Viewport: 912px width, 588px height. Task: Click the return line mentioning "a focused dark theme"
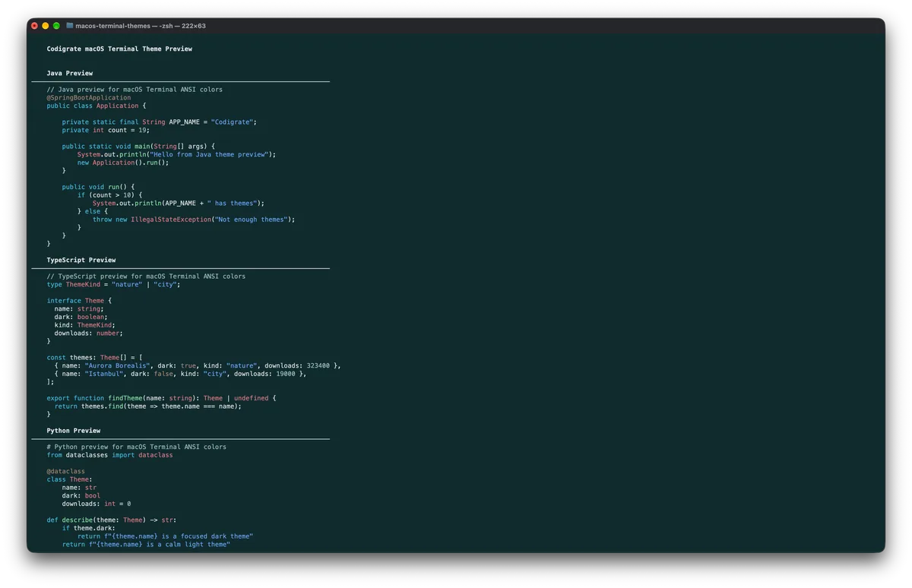point(165,536)
